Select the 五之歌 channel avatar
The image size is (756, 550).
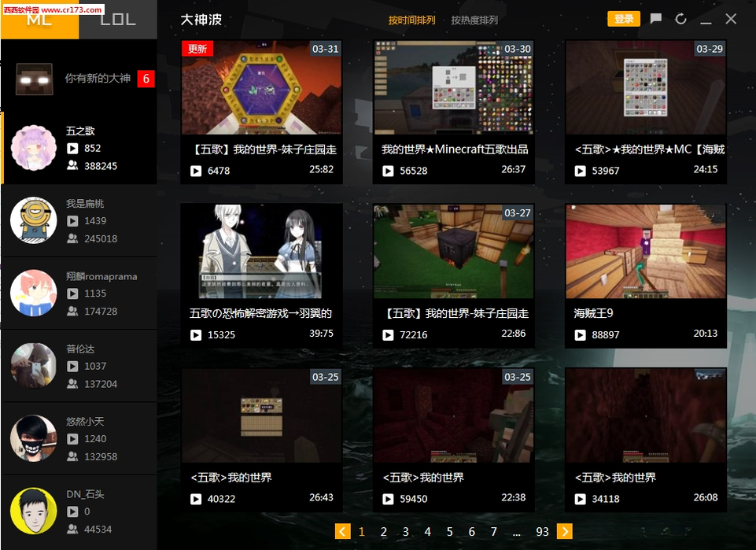tap(34, 148)
